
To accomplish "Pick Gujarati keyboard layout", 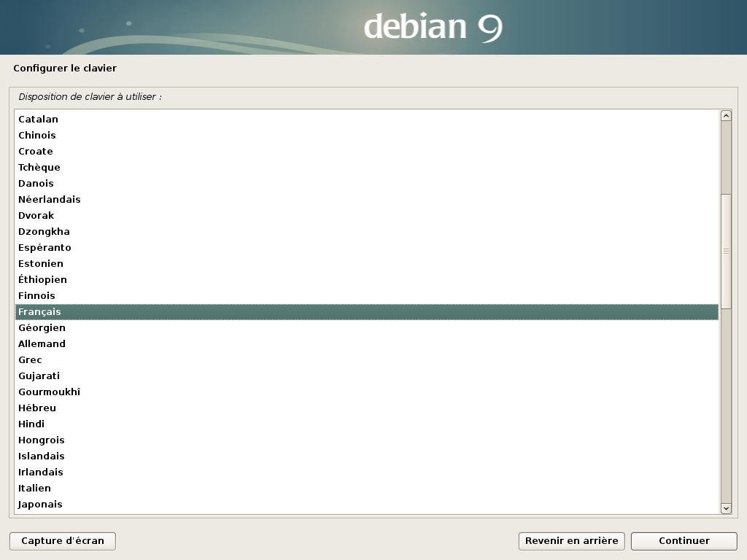I will [x=366, y=376].
